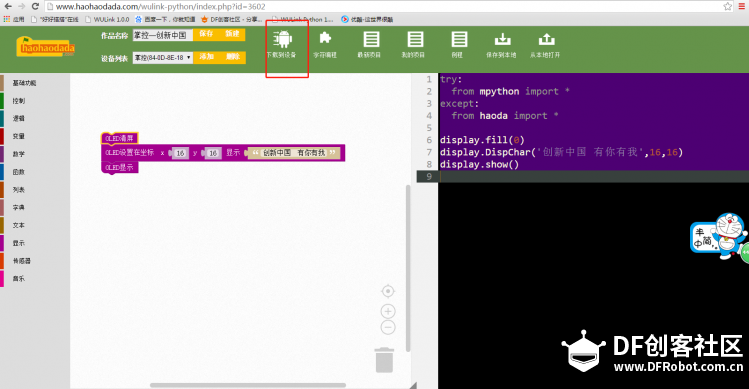Click code line display.show()
The image size is (749, 389).
pos(479,164)
